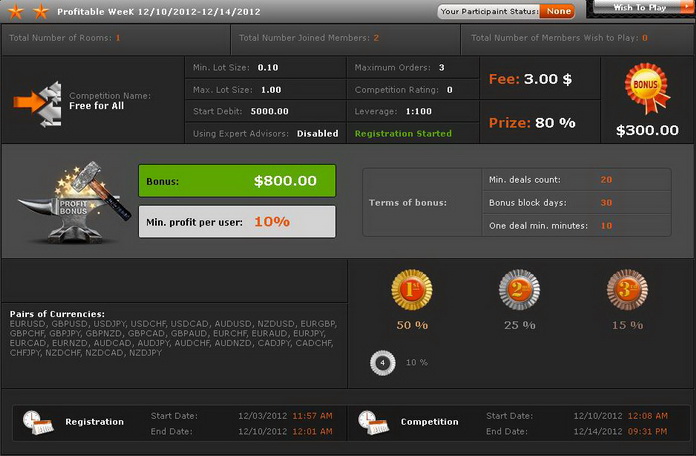Click Using Expert Advisors Disabled value

click(x=317, y=134)
